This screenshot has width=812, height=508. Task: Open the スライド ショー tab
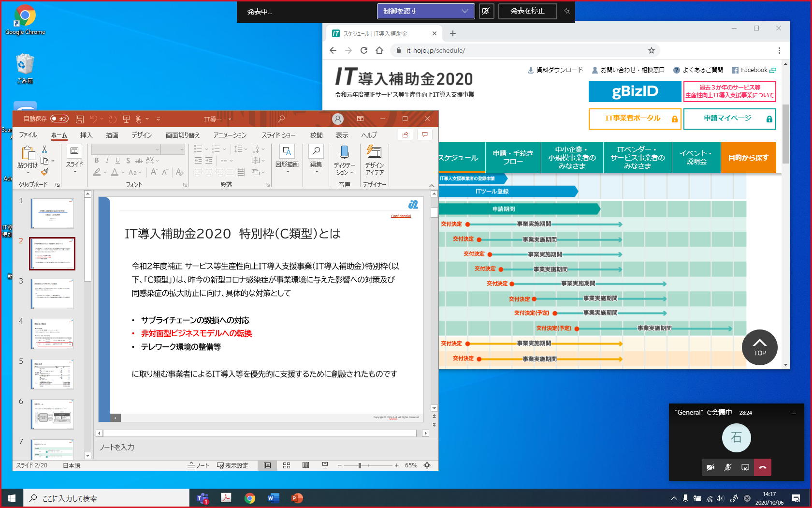pyautogui.click(x=278, y=135)
